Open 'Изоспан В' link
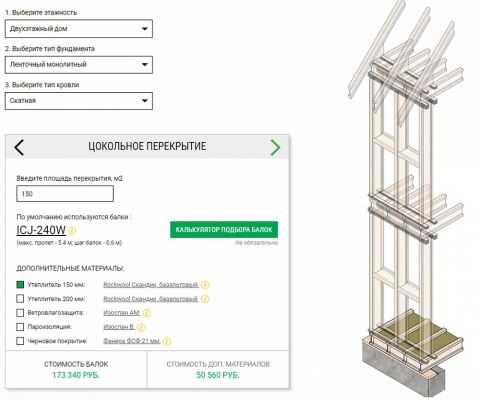Image resolution: width=480 pixels, height=400 pixels. 119,327
